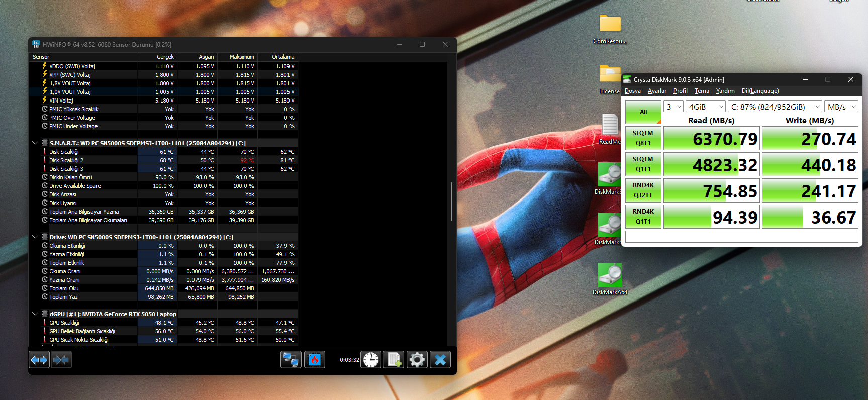Select the Yazma Etkinliği sensor row
Image resolution: width=868 pixels, height=400 pixels.
tap(163, 254)
